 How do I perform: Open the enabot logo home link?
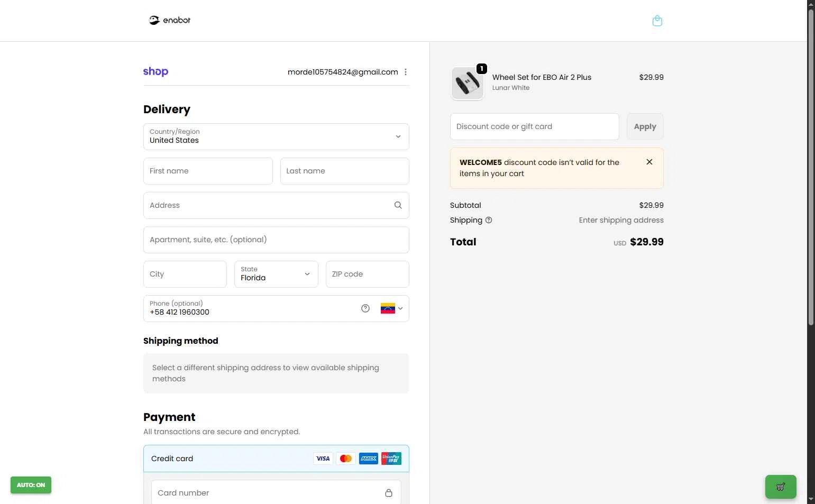click(169, 20)
